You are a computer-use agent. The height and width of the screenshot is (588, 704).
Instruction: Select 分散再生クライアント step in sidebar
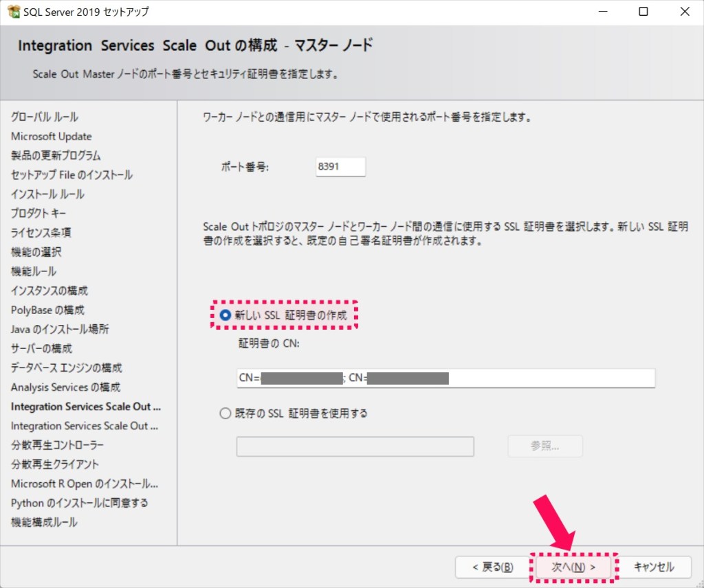[55, 464]
